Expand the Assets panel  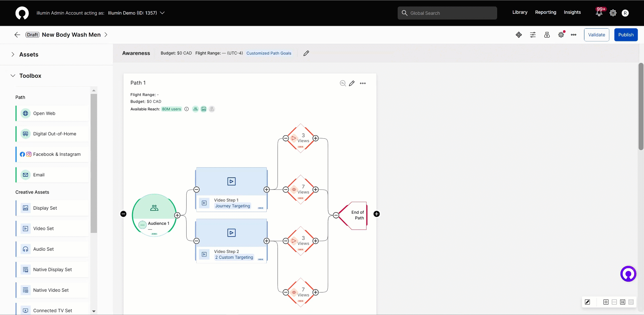click(13, 55)
